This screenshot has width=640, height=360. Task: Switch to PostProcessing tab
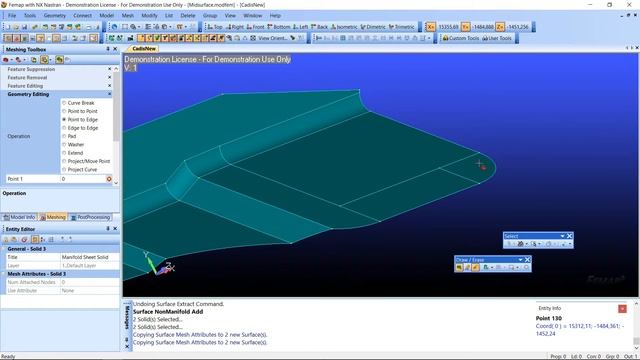90,217
